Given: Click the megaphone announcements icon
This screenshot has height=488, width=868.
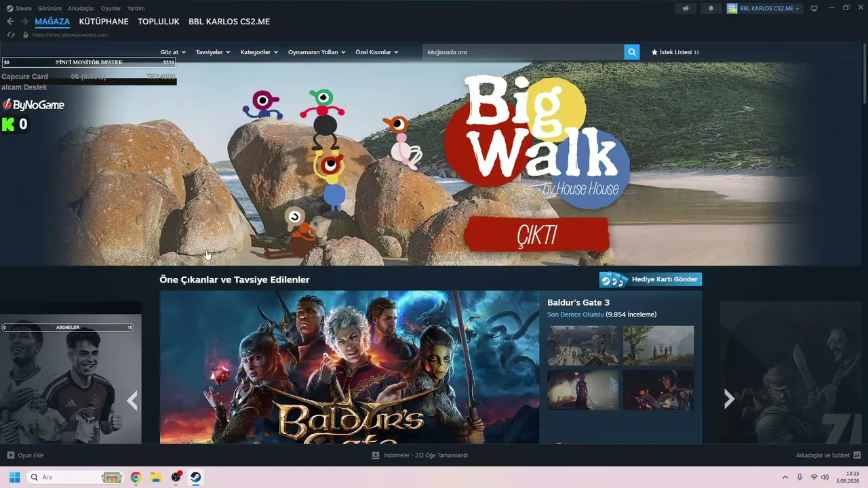Looking at the screenshot, I should point(686,8).
